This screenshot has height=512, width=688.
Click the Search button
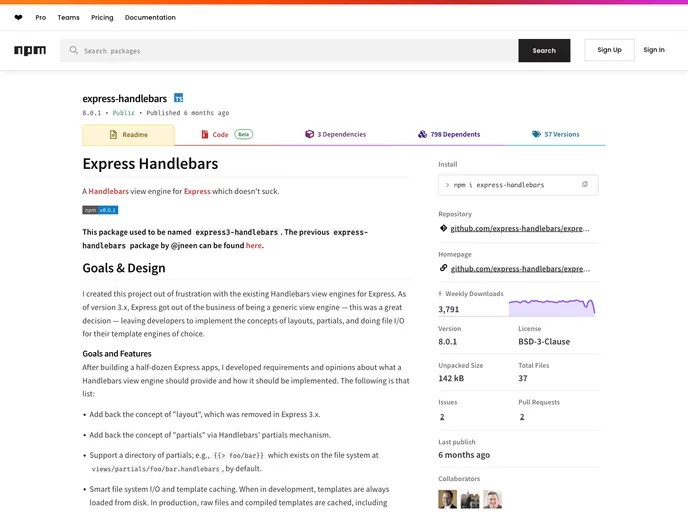pos(544,50)
